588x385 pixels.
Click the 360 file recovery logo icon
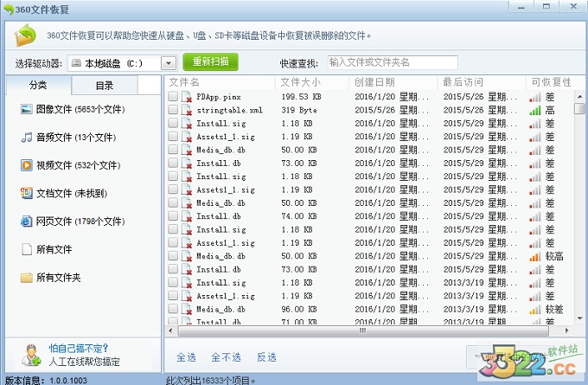(25, 35)
